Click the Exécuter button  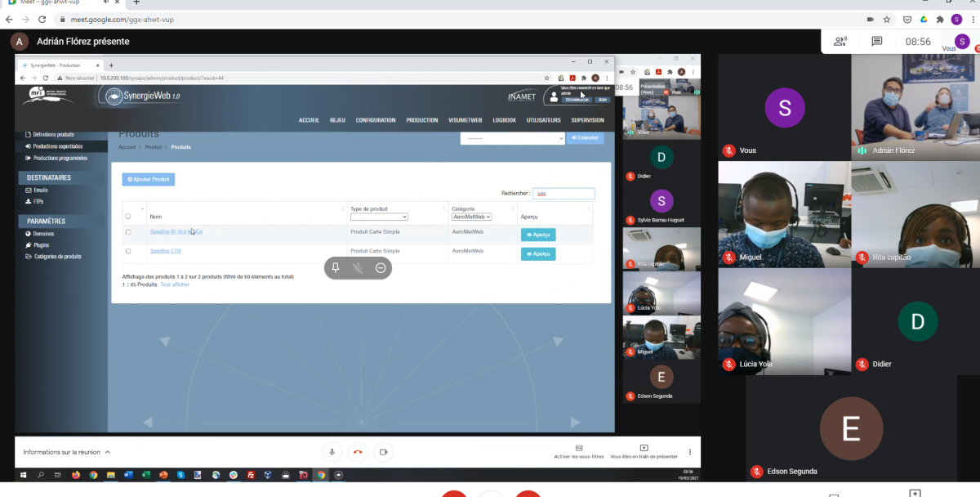[586, 138]
